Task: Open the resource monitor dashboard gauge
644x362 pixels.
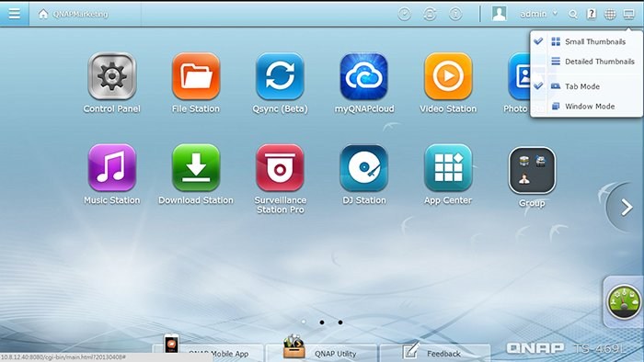Action: [x=624, y=302]
